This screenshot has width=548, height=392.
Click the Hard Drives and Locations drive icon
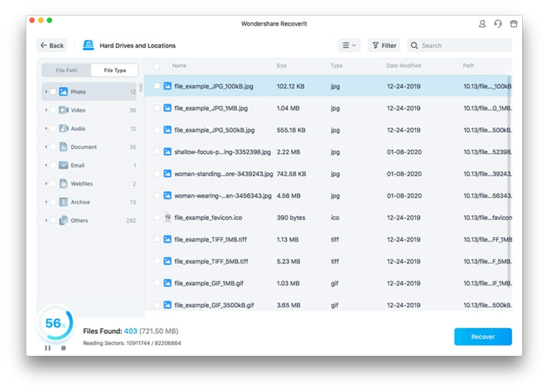(x=88, y=46)
